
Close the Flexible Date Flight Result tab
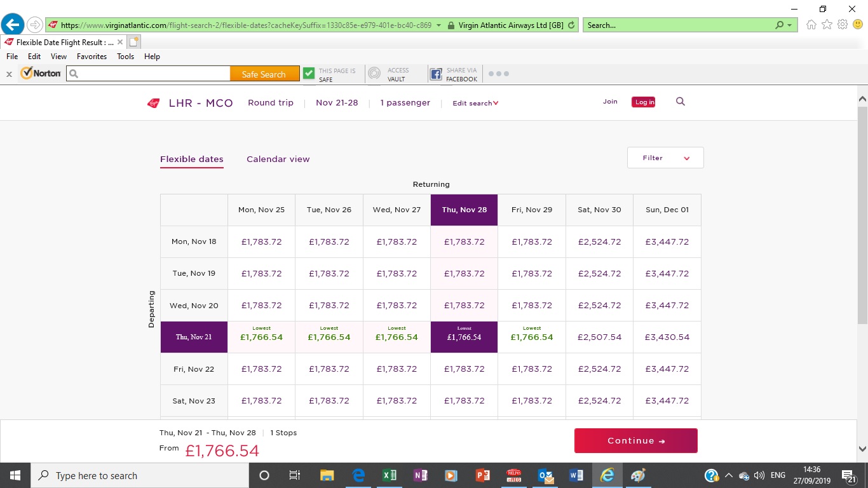[x=120, y=42]
